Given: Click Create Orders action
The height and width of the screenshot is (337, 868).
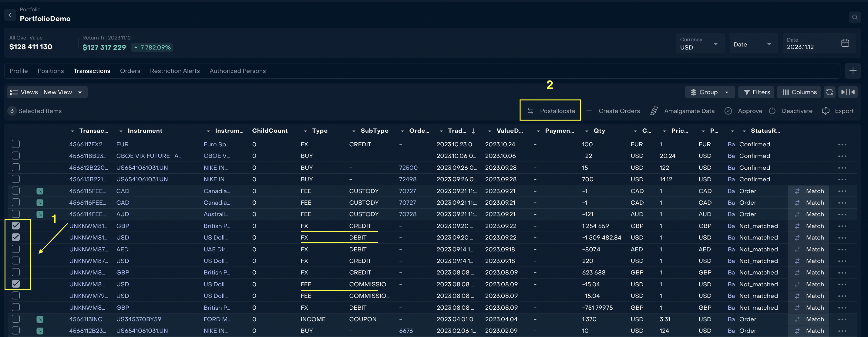Looking at the screenshot, I should click(613, 111).
